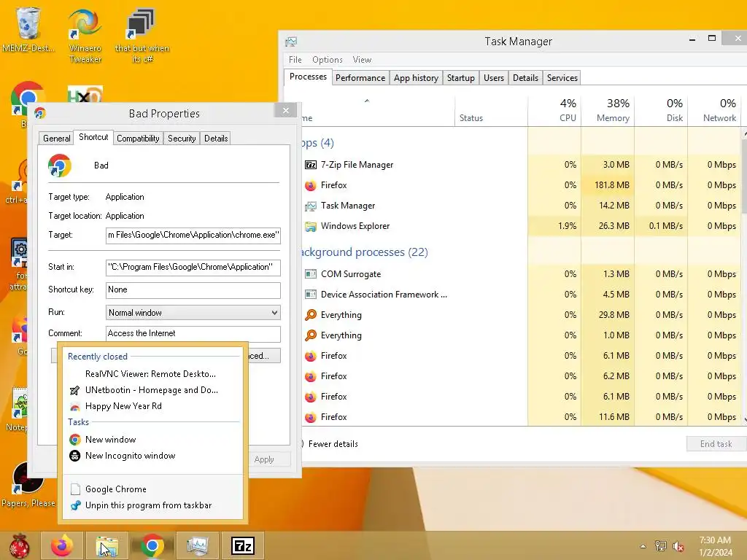Image resolution: width=747 pixels, height=560 pixels.
Task: Click the Device Association Framework icon
Action: (x=311, y=295)
